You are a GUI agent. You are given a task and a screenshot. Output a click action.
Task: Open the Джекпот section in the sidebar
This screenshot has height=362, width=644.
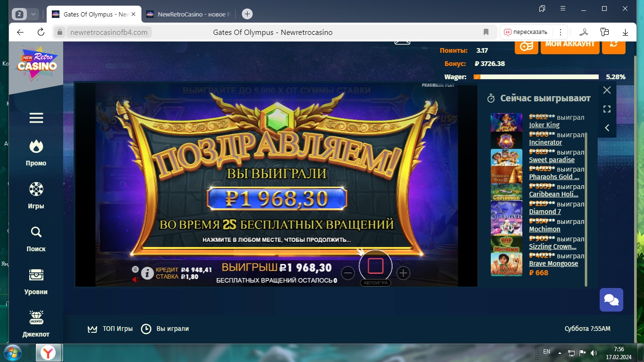[x=36, y=323]
